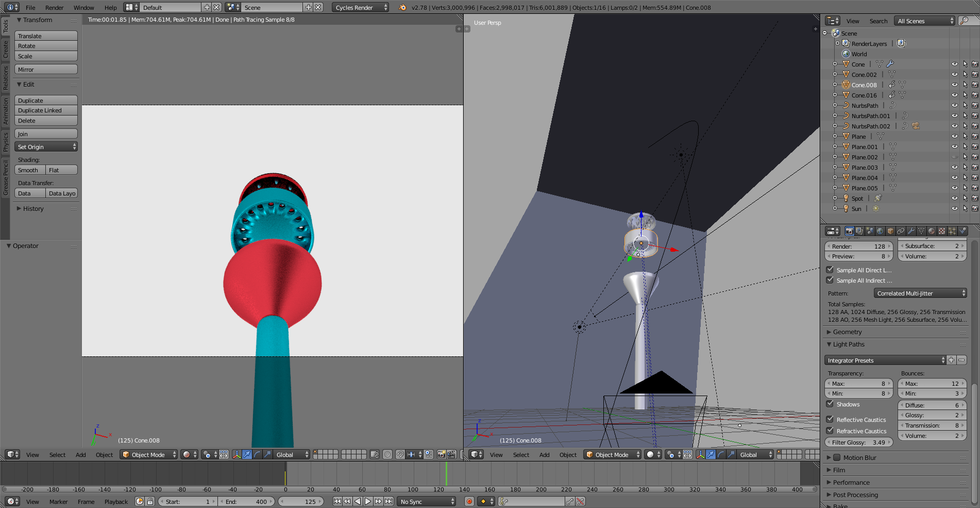Open the World properties tab (globe icon)
Image resolution: width=980 pixels, height=508 pixels.
click(880, 231)
